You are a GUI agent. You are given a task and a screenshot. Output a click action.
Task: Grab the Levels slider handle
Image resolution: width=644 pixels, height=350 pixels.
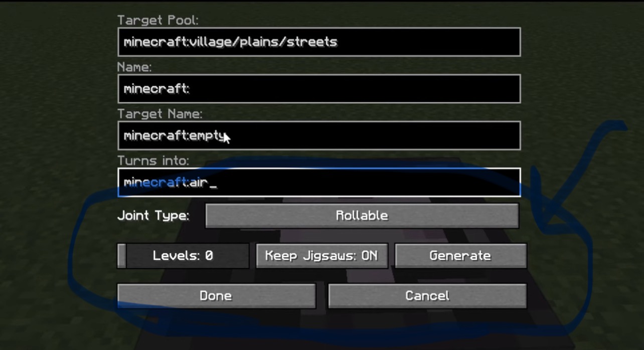point(122,256)
